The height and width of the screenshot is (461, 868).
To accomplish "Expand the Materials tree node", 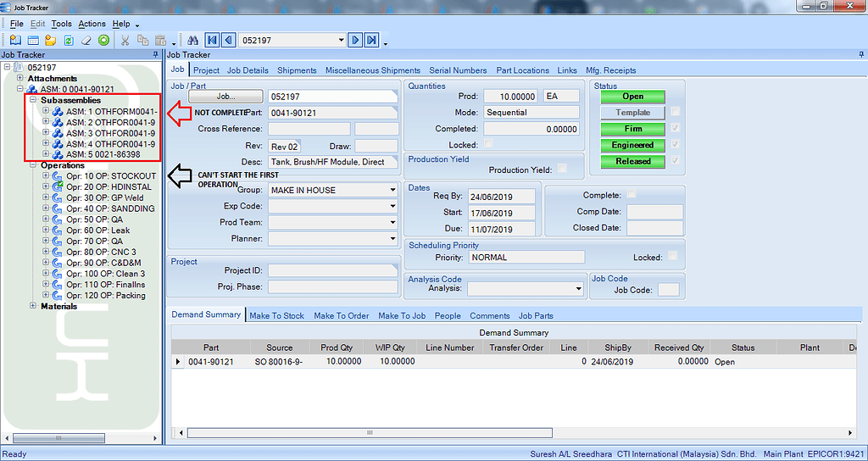I will (x=33, y=306).
